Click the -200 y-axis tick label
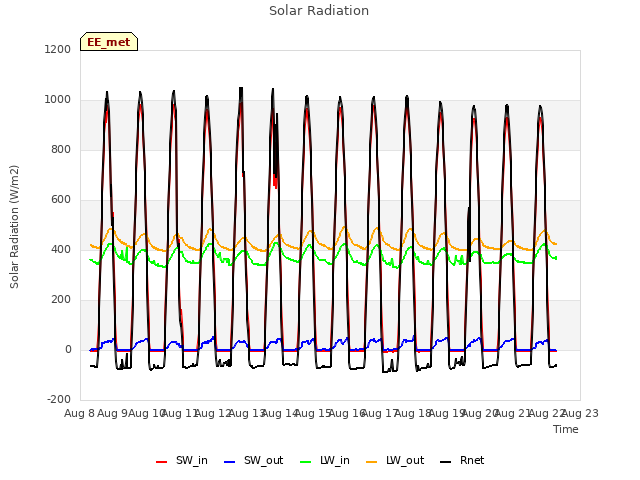The height and width of the screenshot is (480, 640). tap(59, 400)
